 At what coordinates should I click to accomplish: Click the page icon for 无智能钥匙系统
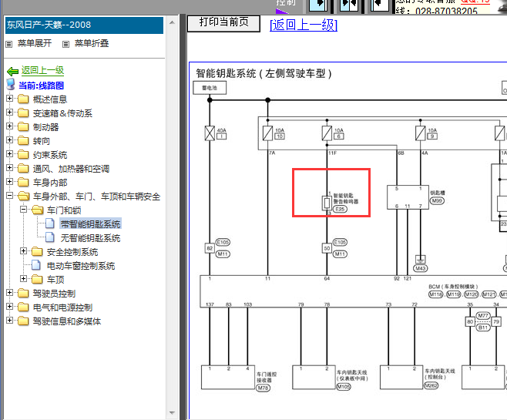[x=50, y=237]
